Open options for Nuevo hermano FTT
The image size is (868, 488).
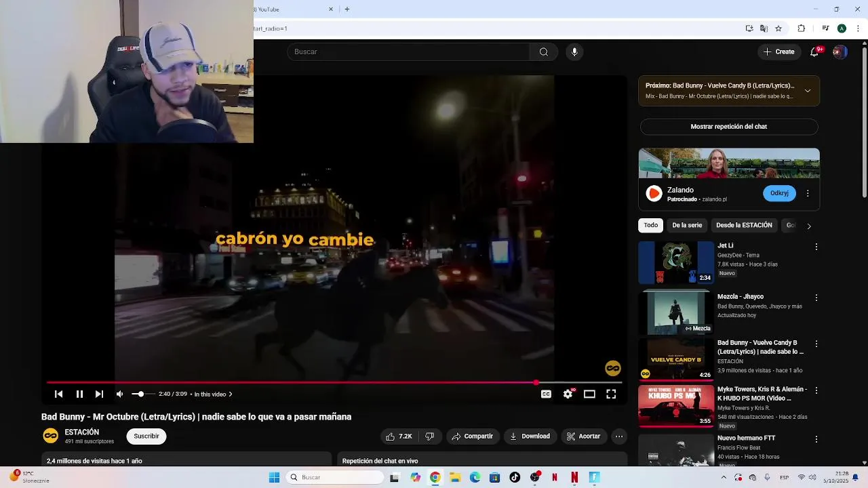pyautogui.click(x=816, y=439)
